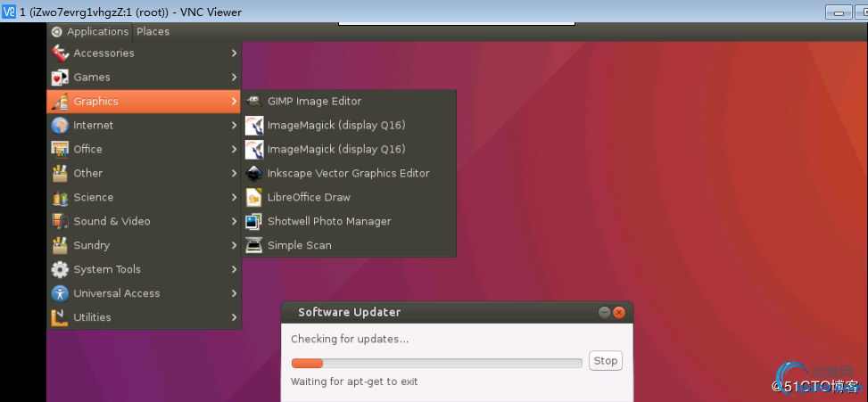This screenshot has height=402, width=868.
Task: Click 'Checking for updates...' text
Action: [350, 339]
